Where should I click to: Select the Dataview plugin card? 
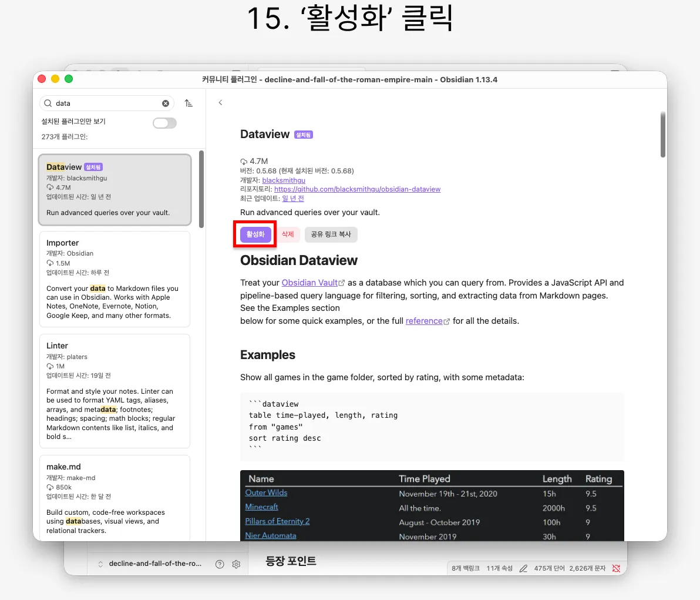115,190
